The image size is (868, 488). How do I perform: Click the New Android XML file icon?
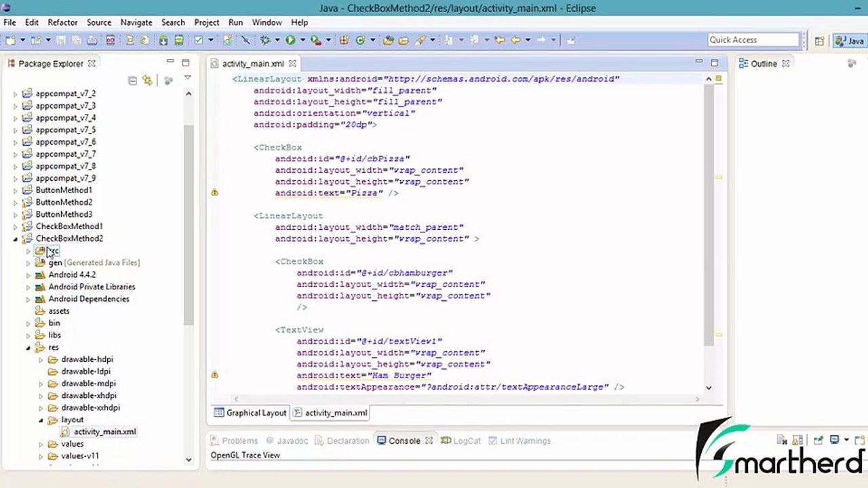(227, 40)
